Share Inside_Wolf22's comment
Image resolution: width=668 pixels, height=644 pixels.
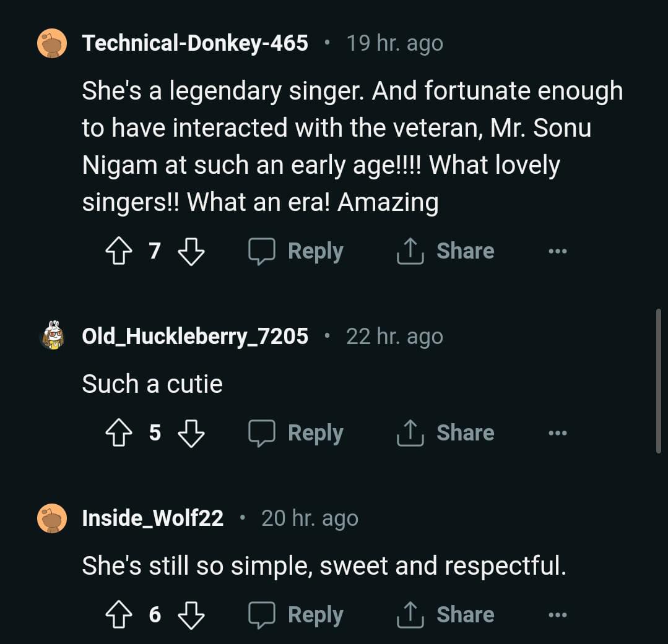[x=446, y=615]
